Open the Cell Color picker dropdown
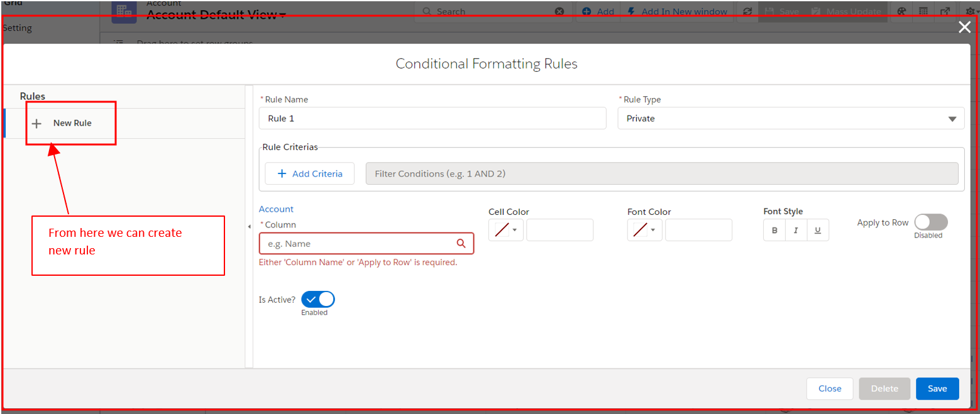980x414 pixels. click(506, 231)
